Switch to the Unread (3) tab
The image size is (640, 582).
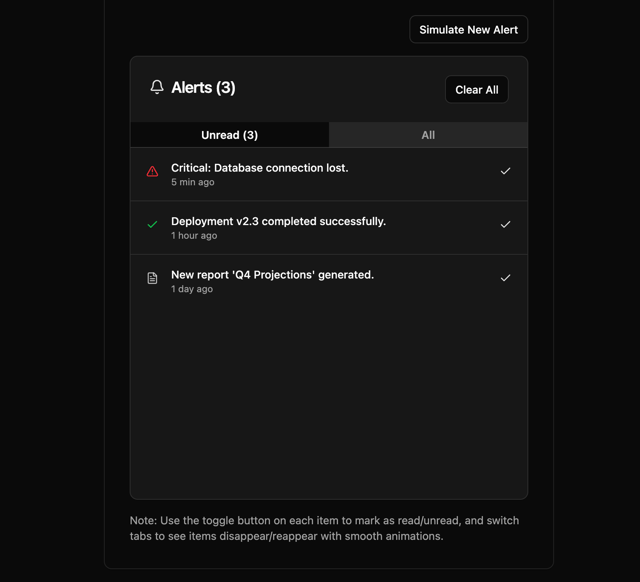[x=229, y=135]
